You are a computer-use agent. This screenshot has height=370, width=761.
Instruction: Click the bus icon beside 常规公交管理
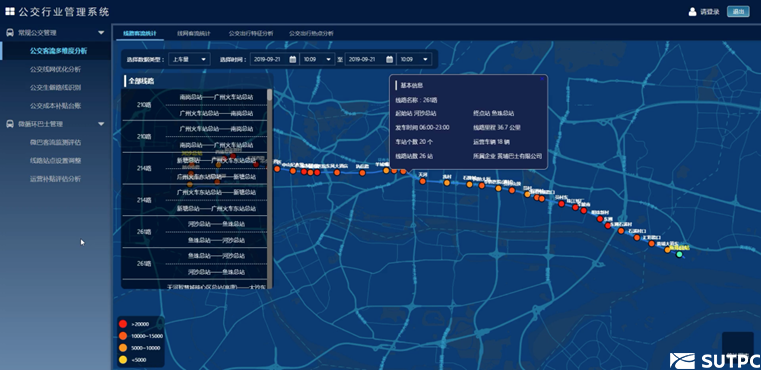10,33
